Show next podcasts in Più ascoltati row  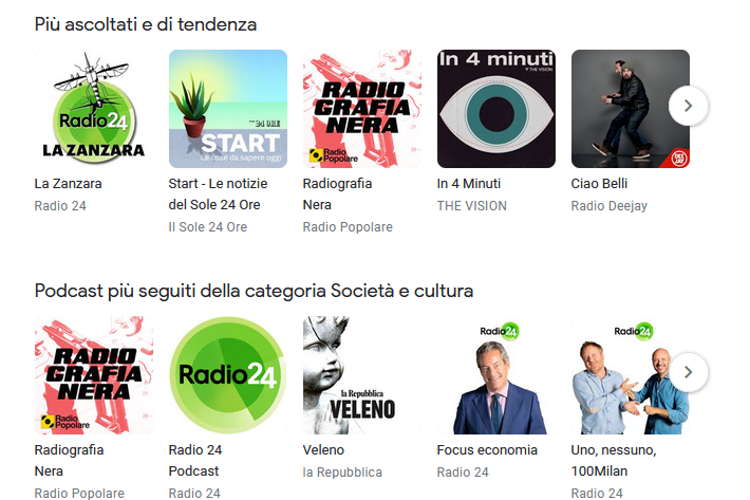click(x=688, y=106)
